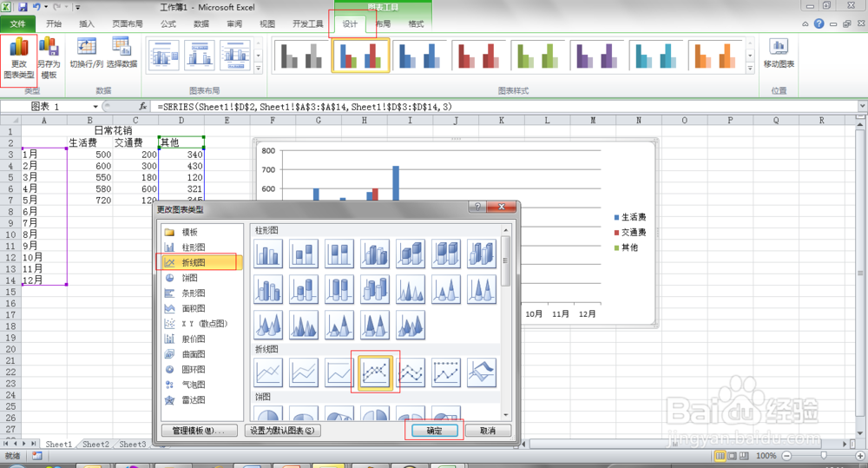
Task: Choose the third chart layout thumbnail
Action: (234, 55)
